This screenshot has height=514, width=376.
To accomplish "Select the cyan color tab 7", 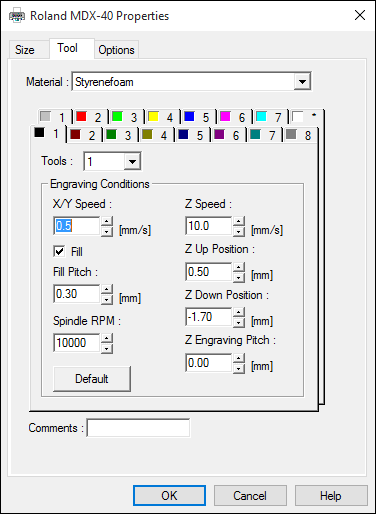I will click(270, 117).
